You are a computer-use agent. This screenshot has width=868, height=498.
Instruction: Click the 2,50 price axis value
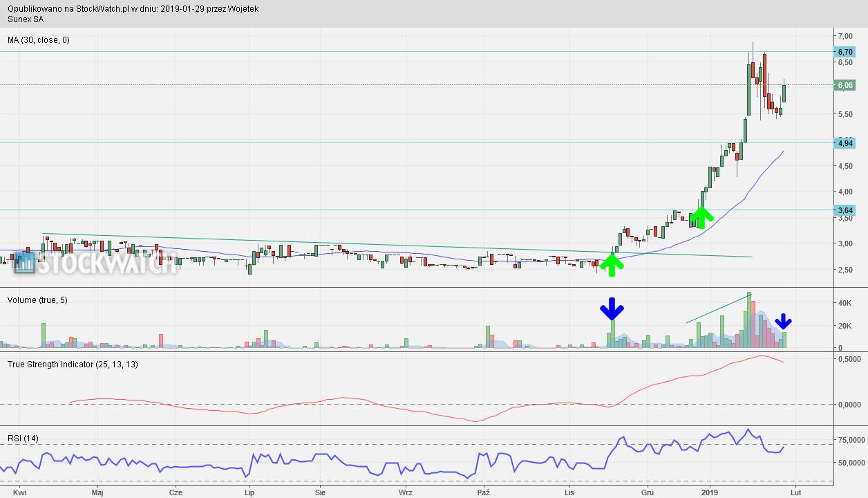845,270
